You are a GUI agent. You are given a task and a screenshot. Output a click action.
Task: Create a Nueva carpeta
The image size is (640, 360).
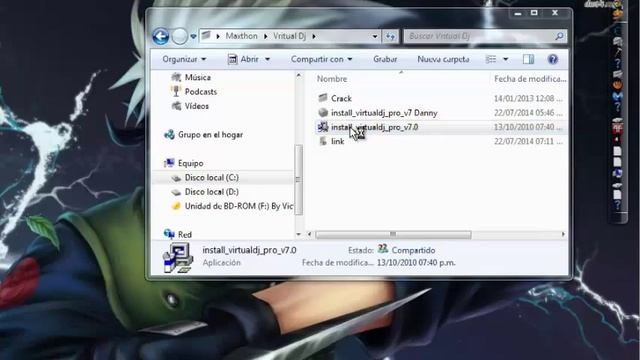[443, 59]
